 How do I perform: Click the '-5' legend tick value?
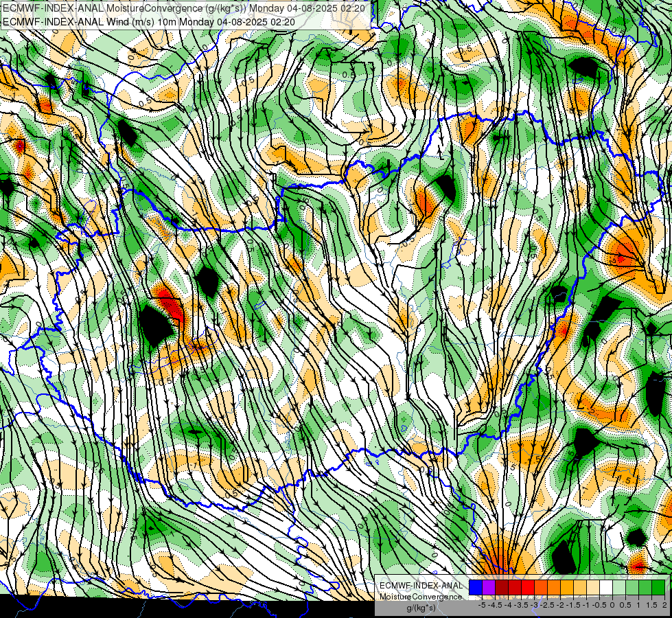click(482, 605)
